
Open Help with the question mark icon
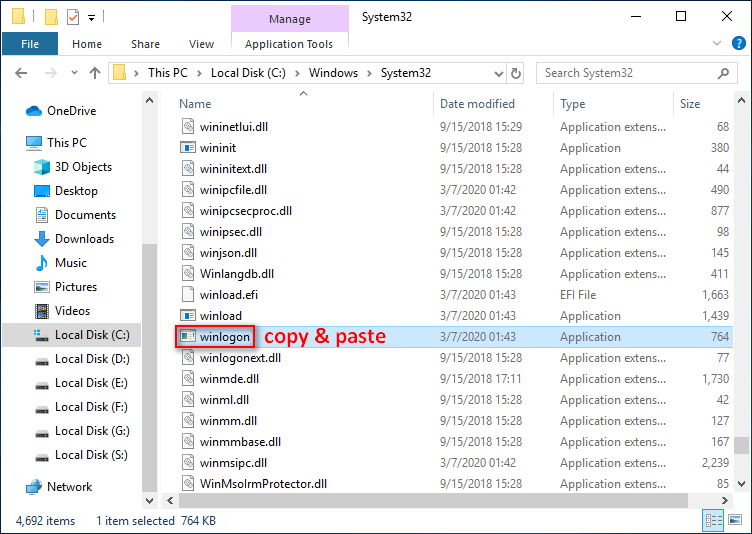739,43
